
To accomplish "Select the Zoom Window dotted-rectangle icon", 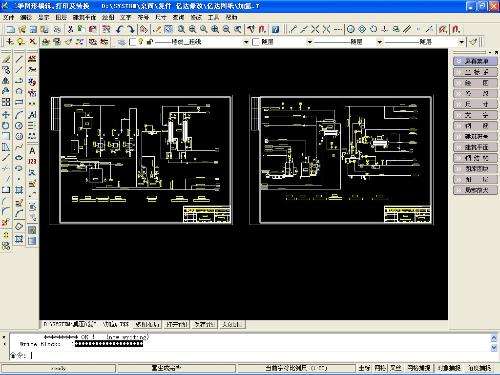I will pos(168,29).
